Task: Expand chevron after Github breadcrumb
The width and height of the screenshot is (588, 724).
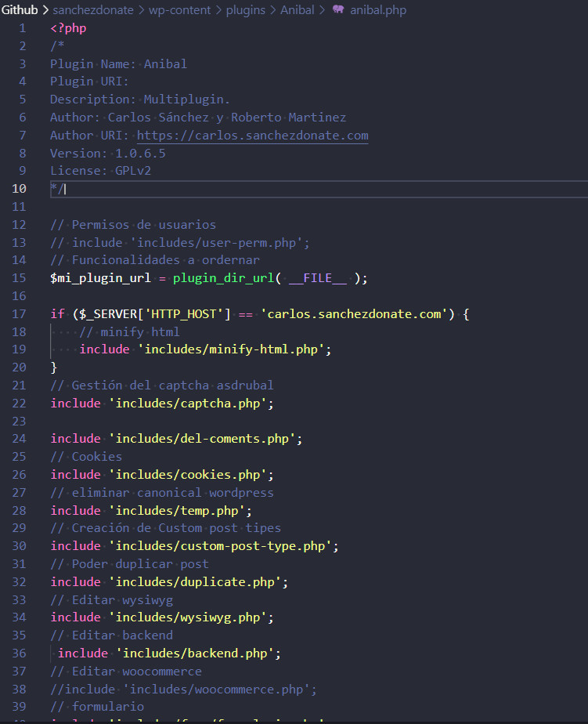Action: [45, 9]
